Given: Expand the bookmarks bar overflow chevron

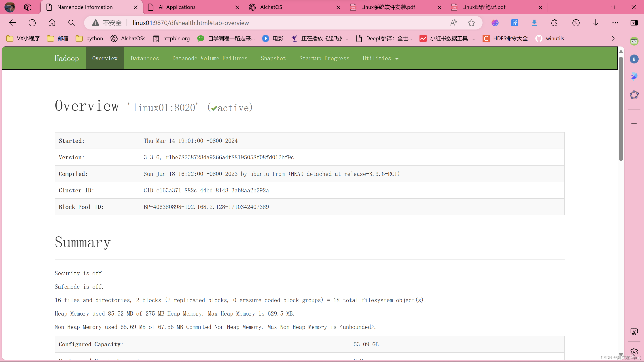Looking at the screenshot, I should 613,38.
